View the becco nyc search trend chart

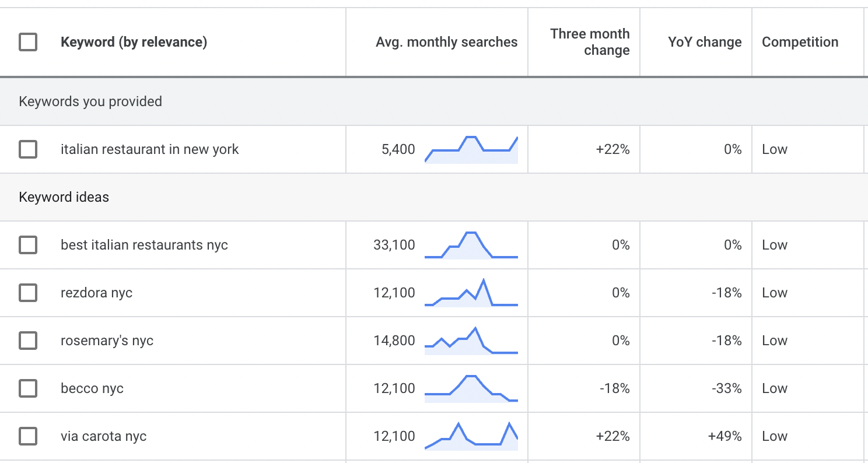pos(471,388)
